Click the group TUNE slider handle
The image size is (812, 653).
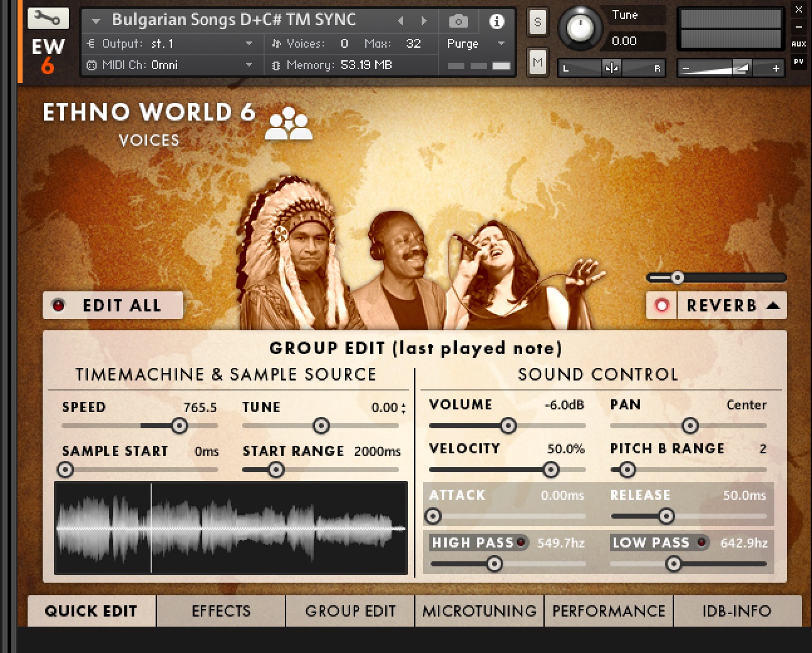321,426
